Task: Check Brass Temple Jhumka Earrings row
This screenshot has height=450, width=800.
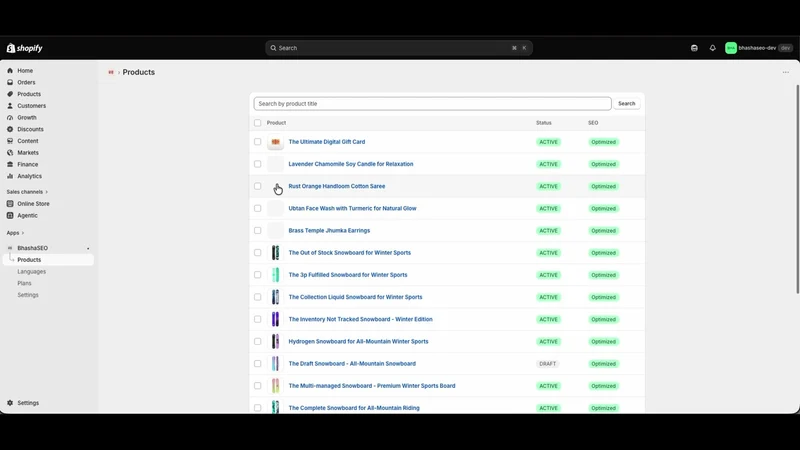Action: coord(258,231)
